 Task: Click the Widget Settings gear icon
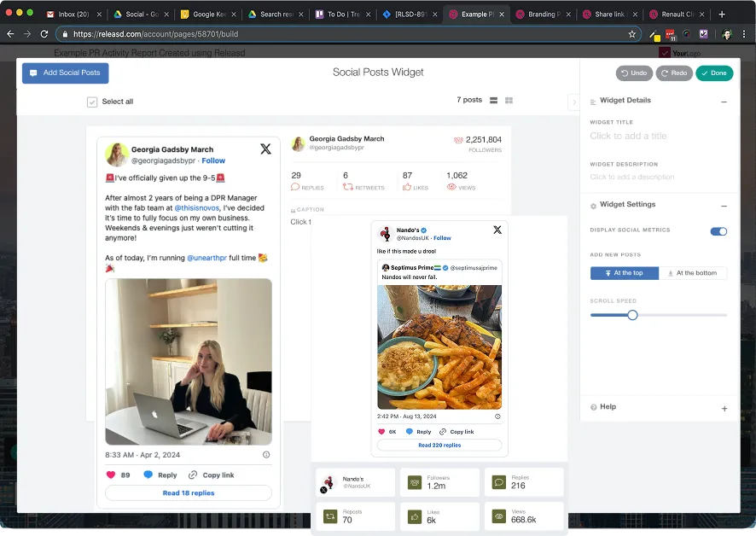tap(592, 205)
